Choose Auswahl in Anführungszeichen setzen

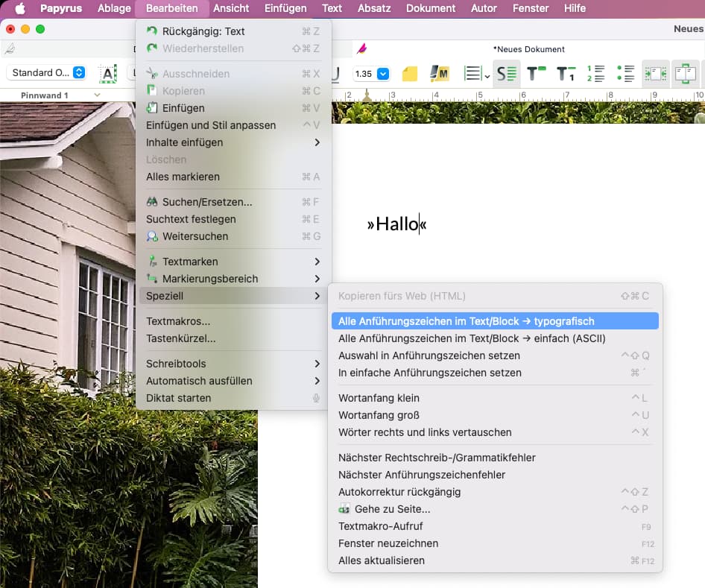pyautogui.click(x=495, y=355)
